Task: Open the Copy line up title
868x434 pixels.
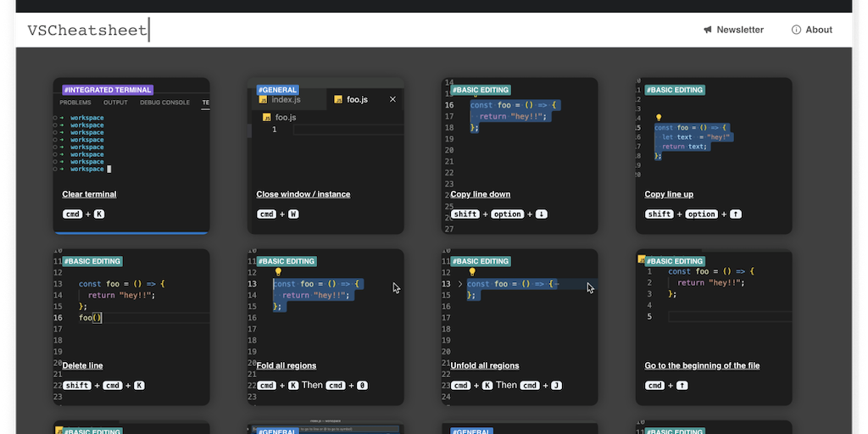Action: [x=669, y=194]
